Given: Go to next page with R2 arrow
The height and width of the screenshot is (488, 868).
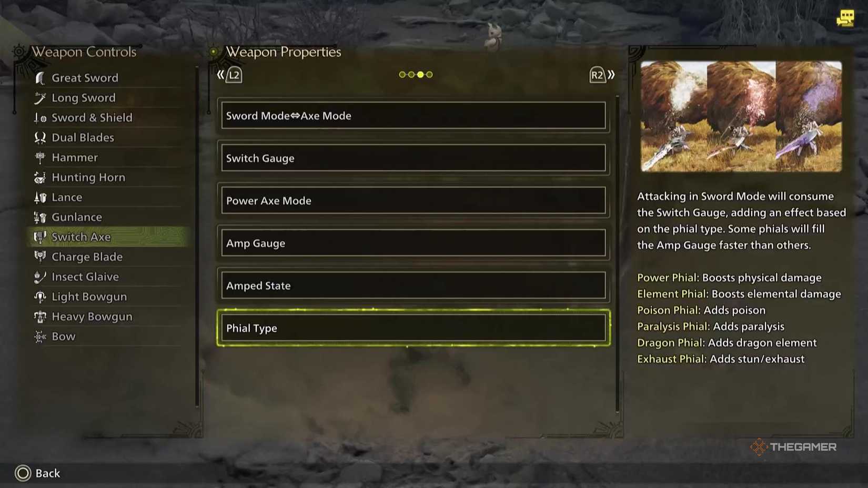Looking at the screenshot, I should pyautogui.click(x=602, y=75).
